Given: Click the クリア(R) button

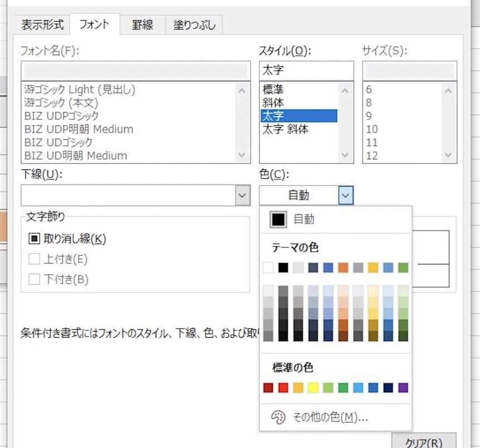Looking at the screenshot, I should point(424,441).
